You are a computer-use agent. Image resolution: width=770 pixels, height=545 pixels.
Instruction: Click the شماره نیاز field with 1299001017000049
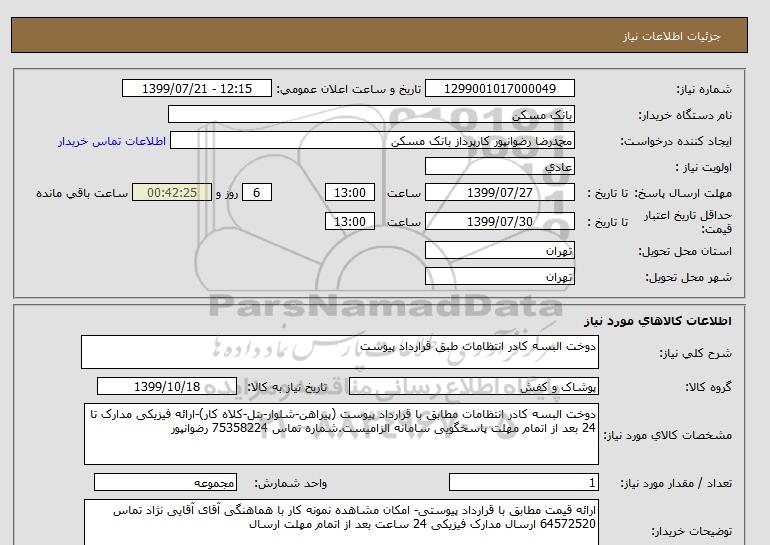click(501, 89)
